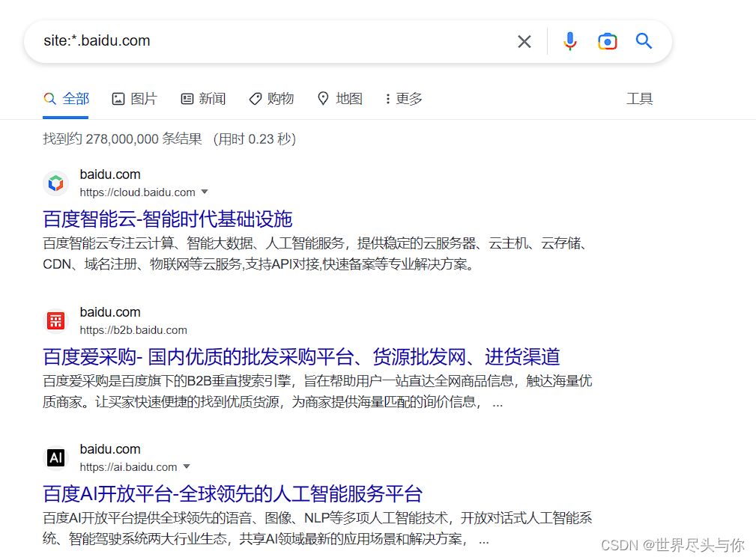The width and height of the screenshot is (756, 560).
Task: Open the 百度AI开放平台 result title link
Action: coord(232,493)
